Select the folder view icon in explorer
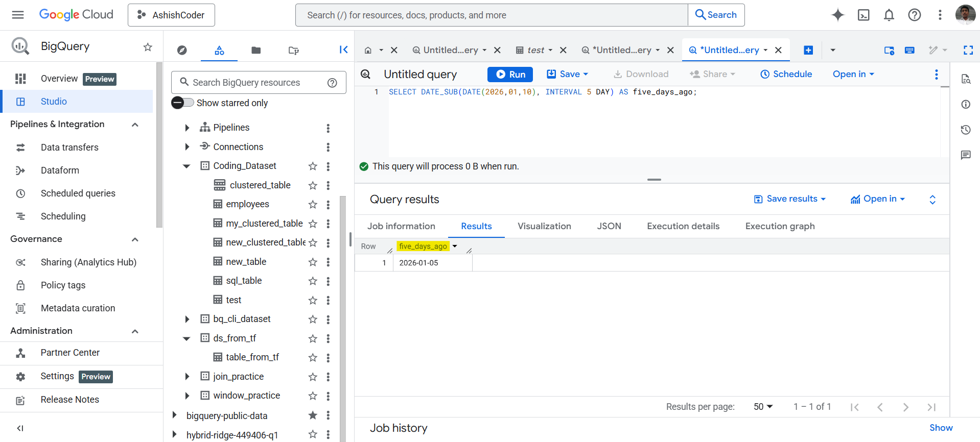This screenshot has height=442, width=980. [x=256, y=50]
